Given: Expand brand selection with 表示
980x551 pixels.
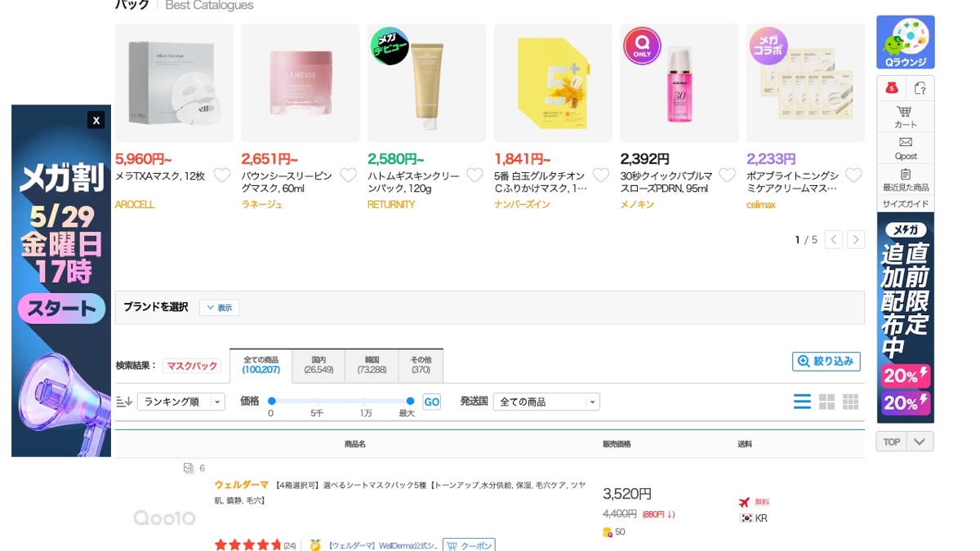Looking at the screenshot, I should 220,308.
